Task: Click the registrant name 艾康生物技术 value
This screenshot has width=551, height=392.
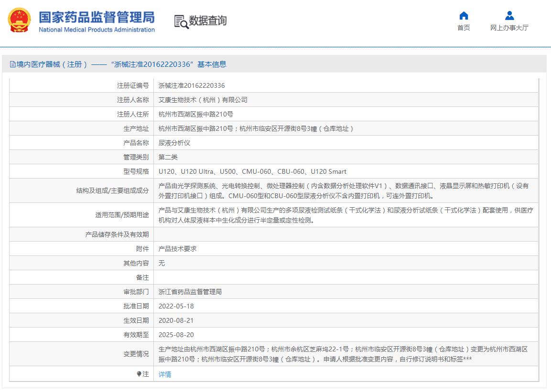Action: pyautogui.click(x=203, y=100)
